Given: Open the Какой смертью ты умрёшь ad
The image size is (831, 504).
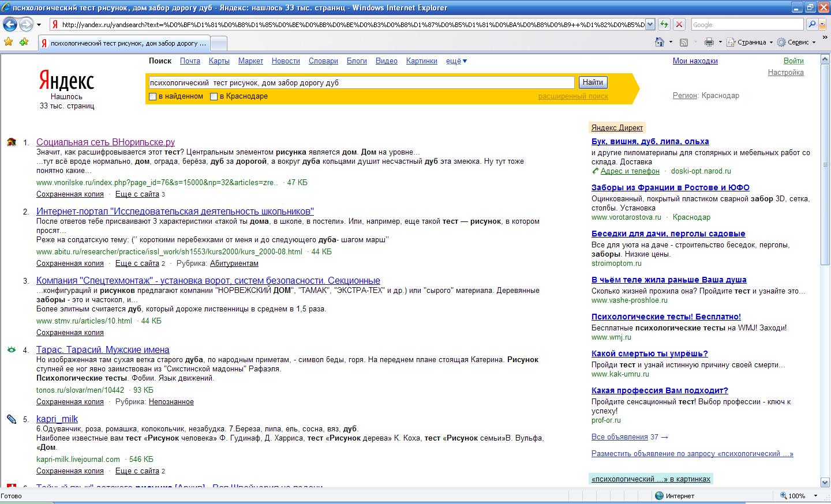Looking at the screenshot, I should tap(650, 353).
